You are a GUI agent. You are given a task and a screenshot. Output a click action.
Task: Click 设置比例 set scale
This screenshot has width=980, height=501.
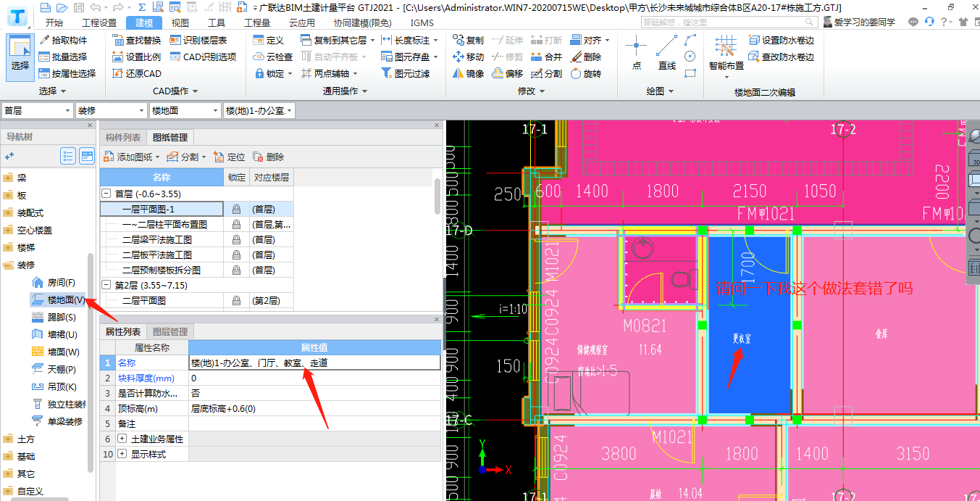[x=137, y=57]
